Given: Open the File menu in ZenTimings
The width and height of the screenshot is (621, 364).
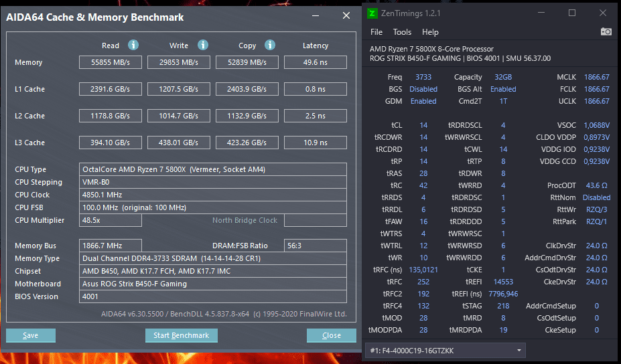Looking at the screenshot, I should 376,32.
